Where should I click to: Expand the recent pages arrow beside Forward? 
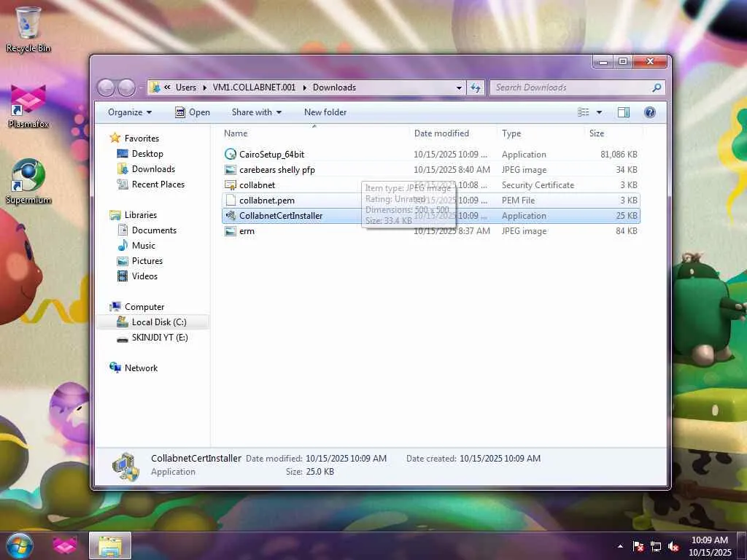coord(141,87)
